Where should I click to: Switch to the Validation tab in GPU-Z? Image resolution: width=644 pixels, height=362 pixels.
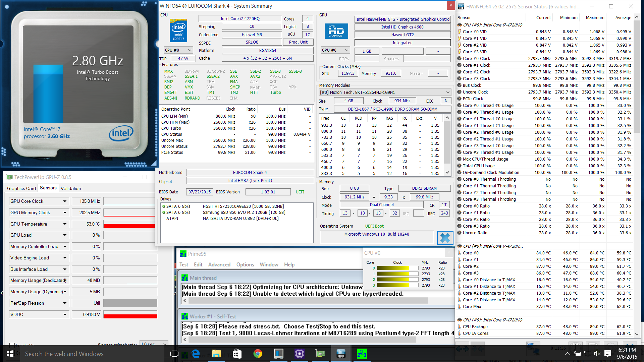[x=71, y=188]
